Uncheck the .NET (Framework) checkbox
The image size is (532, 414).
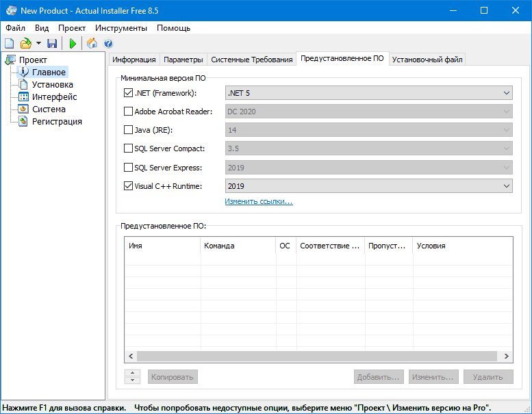coord(128,93)
